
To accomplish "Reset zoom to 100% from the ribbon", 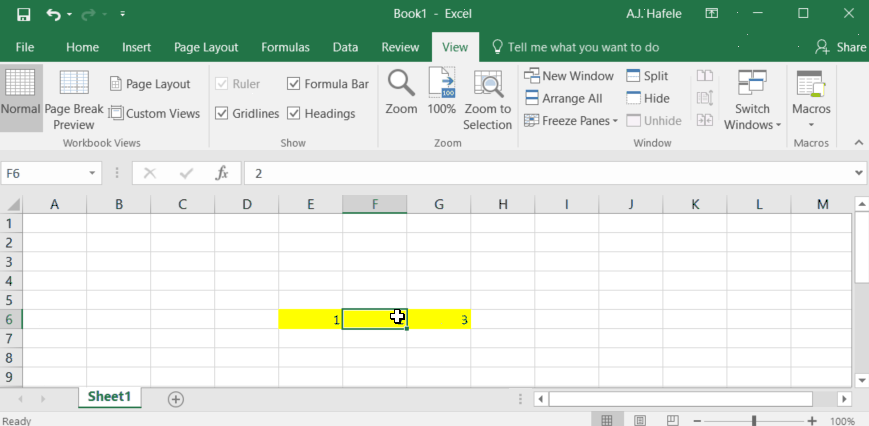I will pyautogui.click(x=442, y=92).
